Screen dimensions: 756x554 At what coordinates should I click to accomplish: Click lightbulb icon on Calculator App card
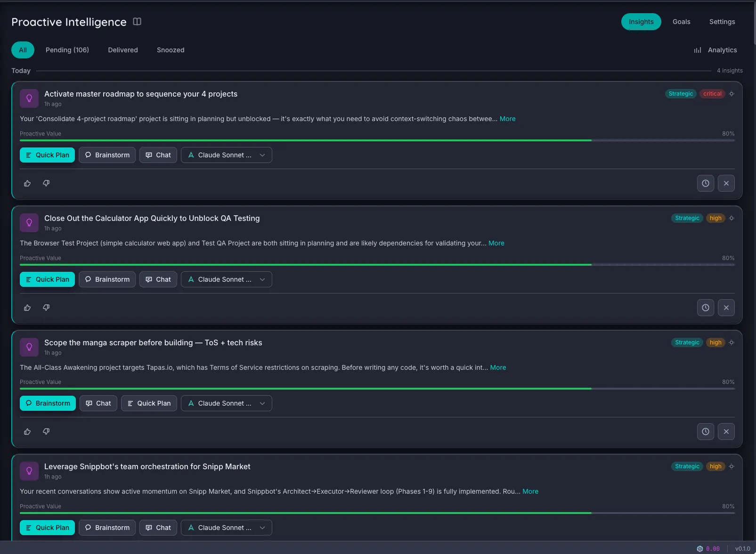29,223
